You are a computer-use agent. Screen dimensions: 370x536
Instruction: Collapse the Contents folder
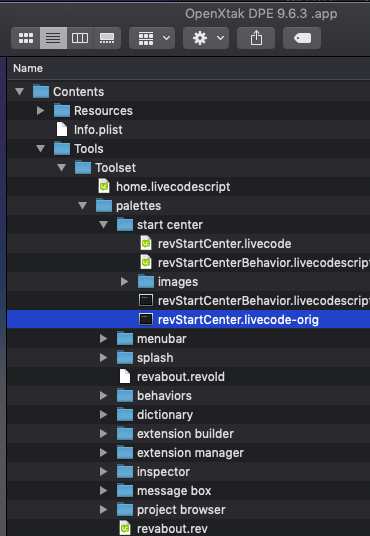pyautogui.click(x=19, y=92)
